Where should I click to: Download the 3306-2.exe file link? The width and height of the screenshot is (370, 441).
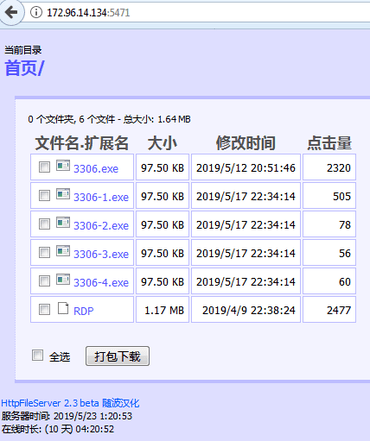pos(101,226)
